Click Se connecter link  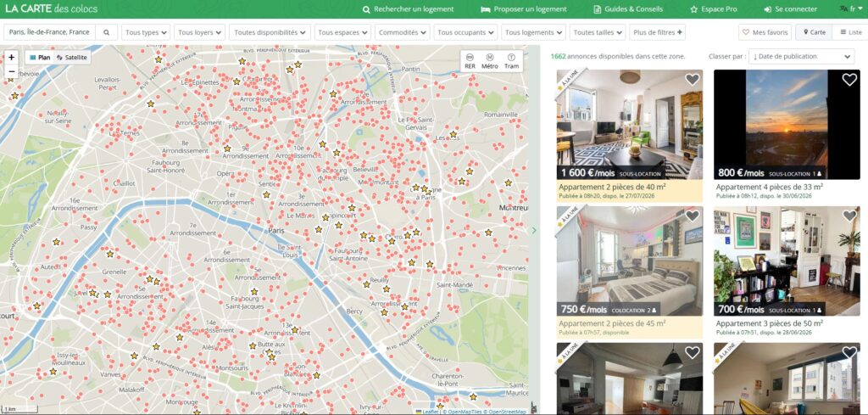pyautogui.click(x=791, y=8)
